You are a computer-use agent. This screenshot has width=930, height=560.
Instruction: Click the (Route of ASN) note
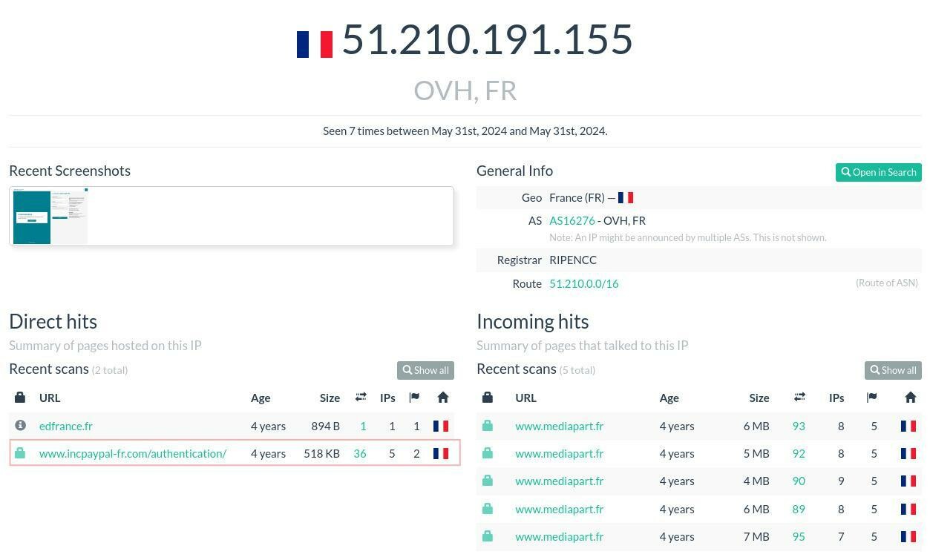click(x=887, y=283)
